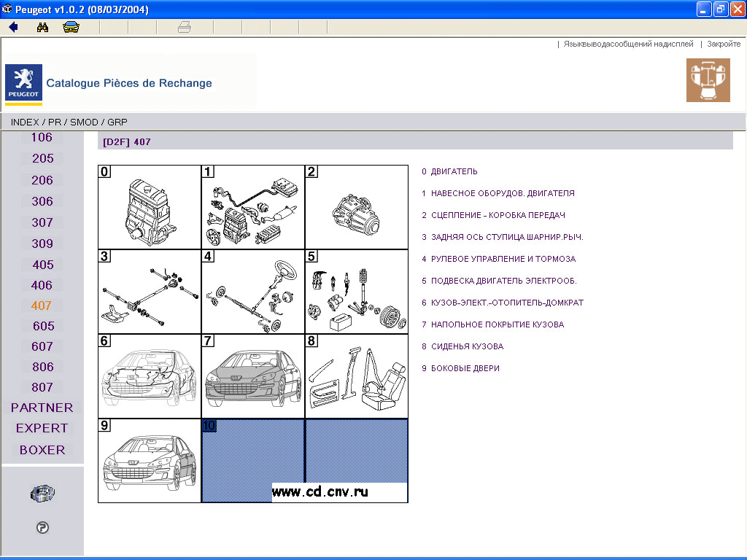Select the EXPERT model
747x560 pixels.
click(x=42, y=428)
